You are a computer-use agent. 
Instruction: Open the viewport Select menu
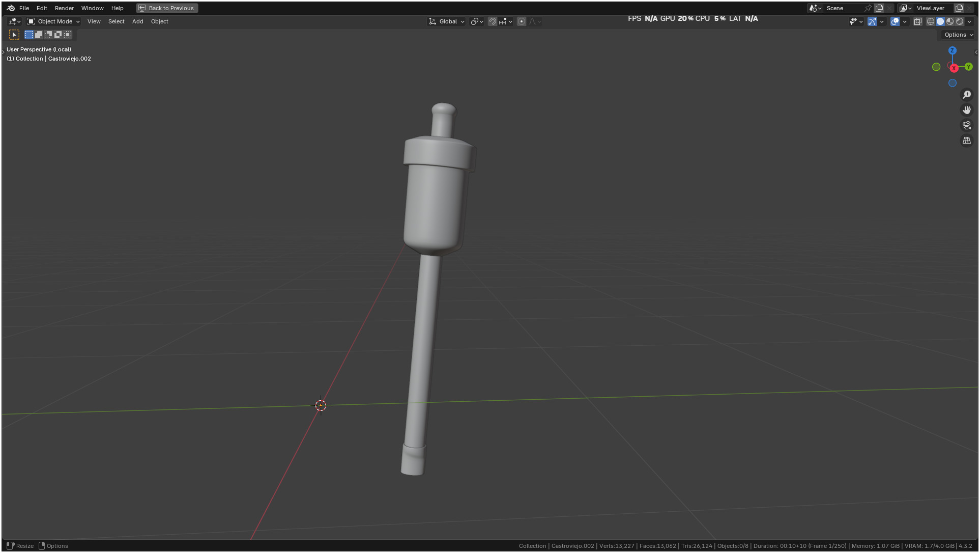click(x=116, y=21)
